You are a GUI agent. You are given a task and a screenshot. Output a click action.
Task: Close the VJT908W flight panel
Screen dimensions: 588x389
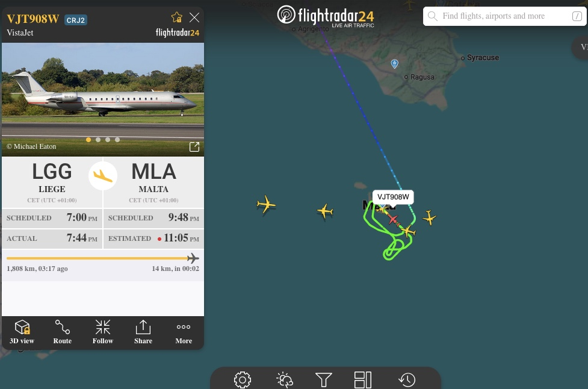click(x=194, y=17)
